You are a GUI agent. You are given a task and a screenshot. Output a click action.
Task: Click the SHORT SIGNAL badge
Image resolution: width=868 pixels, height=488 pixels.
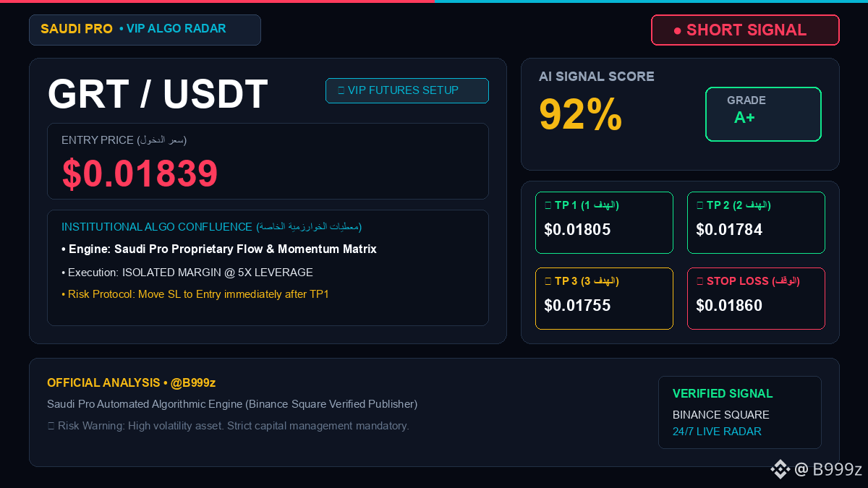point(745,30)
